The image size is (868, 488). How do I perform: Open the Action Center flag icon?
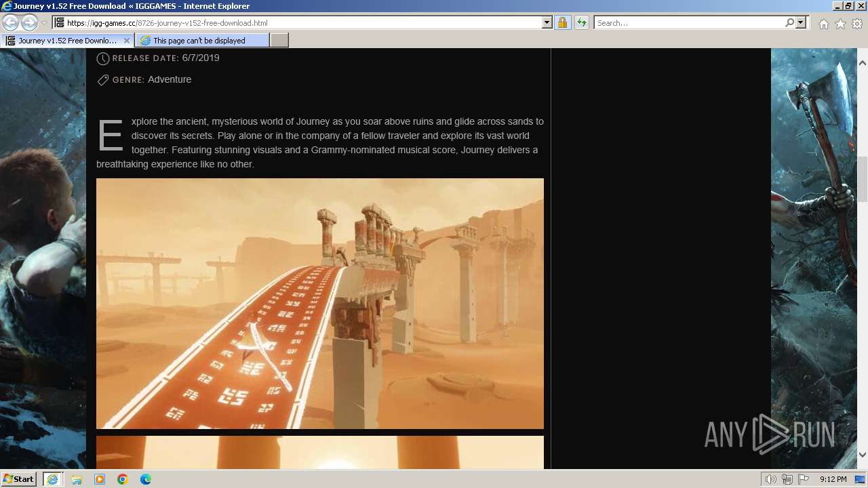[804, 479]
